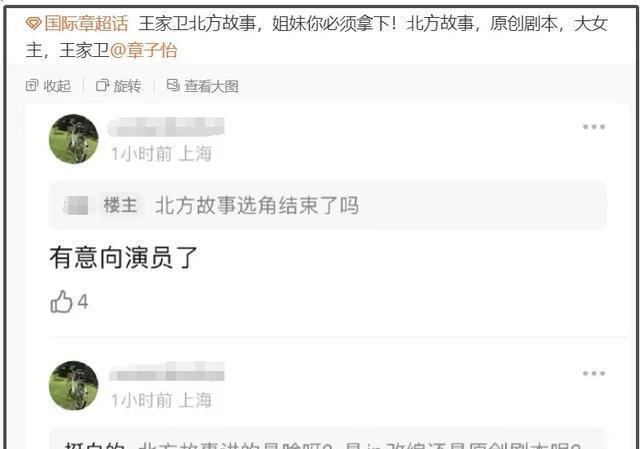The height and width of the screenshot is (449, 640).
Task: Like the 有意向演员了 comment with thumbs-up
Action: point(61,302)
